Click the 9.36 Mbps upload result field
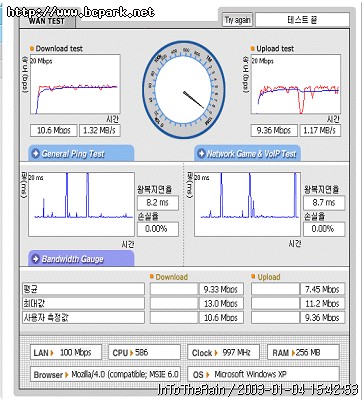 [274, 130]
